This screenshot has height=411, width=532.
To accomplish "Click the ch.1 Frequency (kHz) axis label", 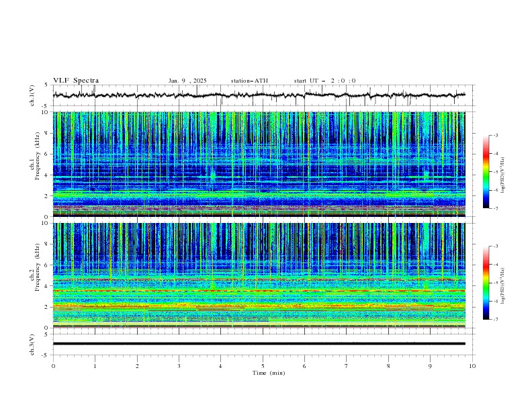I will 35,156.
